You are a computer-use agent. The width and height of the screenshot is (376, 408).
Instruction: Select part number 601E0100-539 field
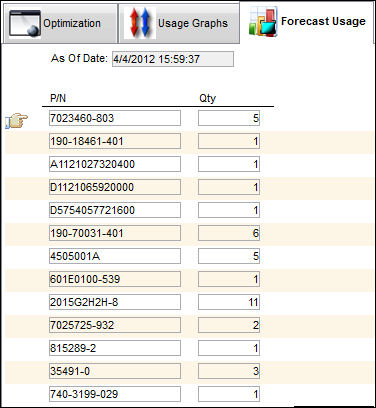pyautogui.click(x=115, y=279)
